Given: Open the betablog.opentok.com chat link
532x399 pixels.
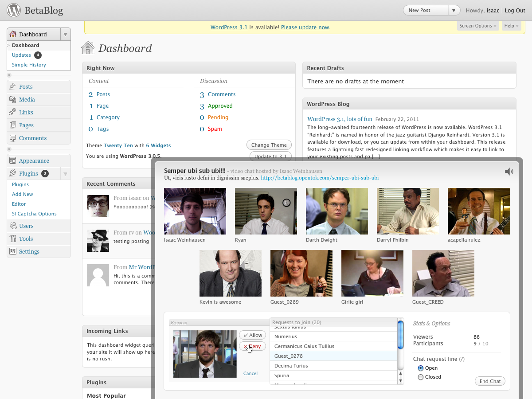Looking at the screenshot, I should tap(320, 178).
